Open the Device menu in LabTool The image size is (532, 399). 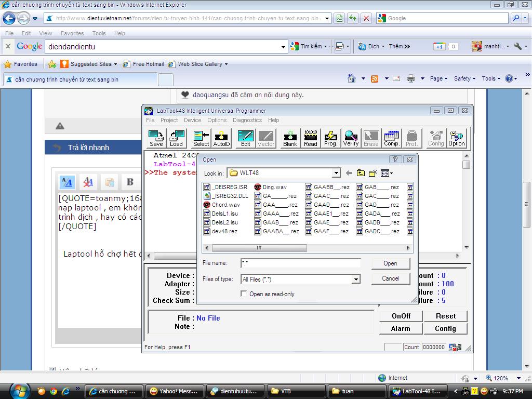point(192,120)
